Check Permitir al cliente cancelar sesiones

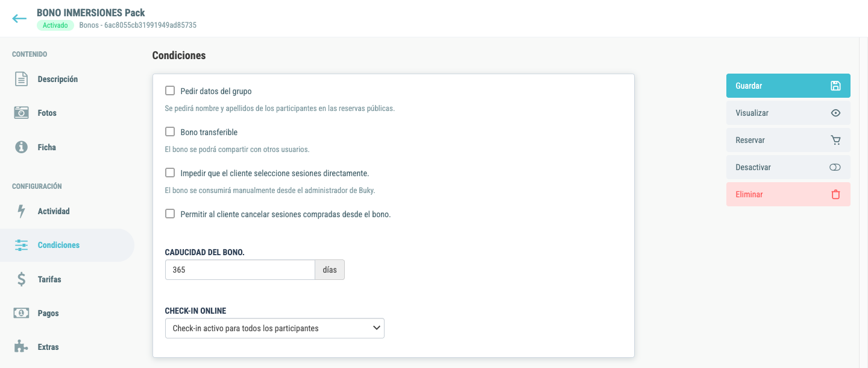pos(170,214)
